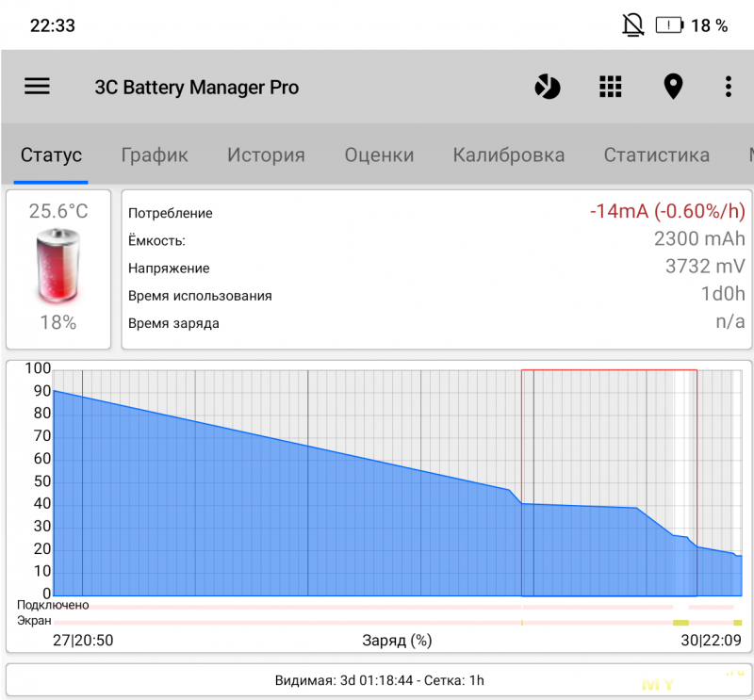Switch to the Оценки tab

pos(379,155)
